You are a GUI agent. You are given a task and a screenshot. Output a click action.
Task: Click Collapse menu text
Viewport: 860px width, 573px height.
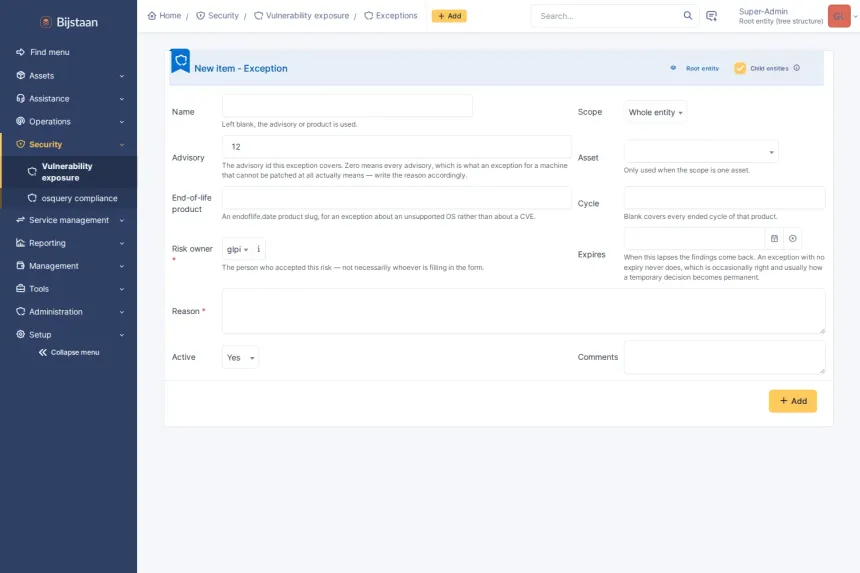(75, 353)
